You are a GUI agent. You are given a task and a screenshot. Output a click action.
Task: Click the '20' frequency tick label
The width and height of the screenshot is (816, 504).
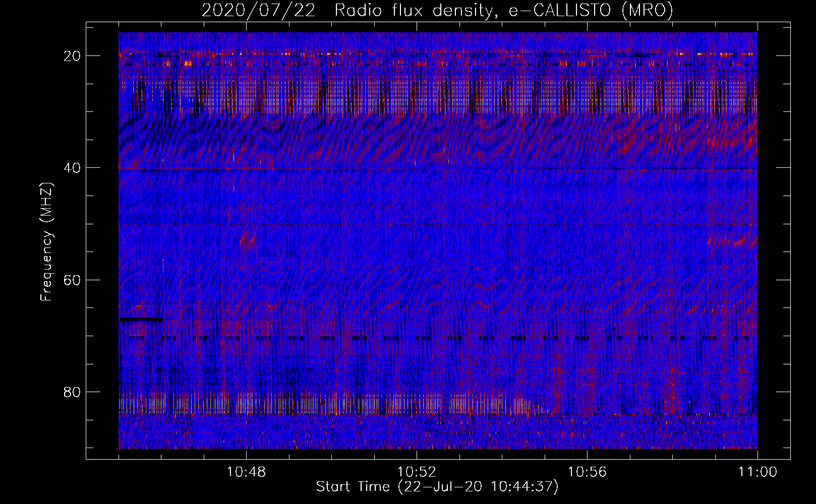[73, 55]
